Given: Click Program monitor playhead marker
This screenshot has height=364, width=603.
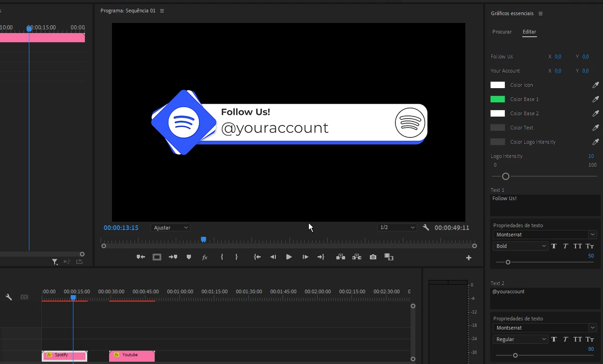Looking at the screenshot, I should (x=203, y=240).
